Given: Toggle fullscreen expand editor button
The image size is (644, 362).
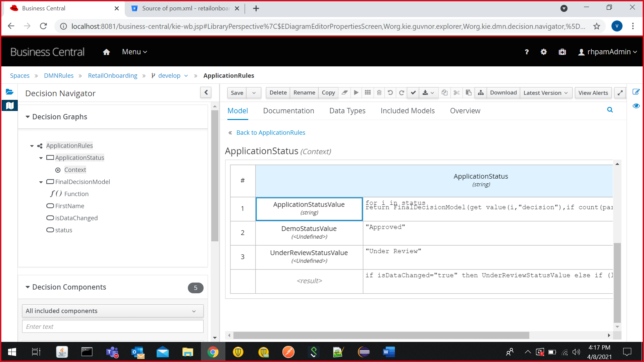Looking at the screenshot, I should (x=620, y=93).
